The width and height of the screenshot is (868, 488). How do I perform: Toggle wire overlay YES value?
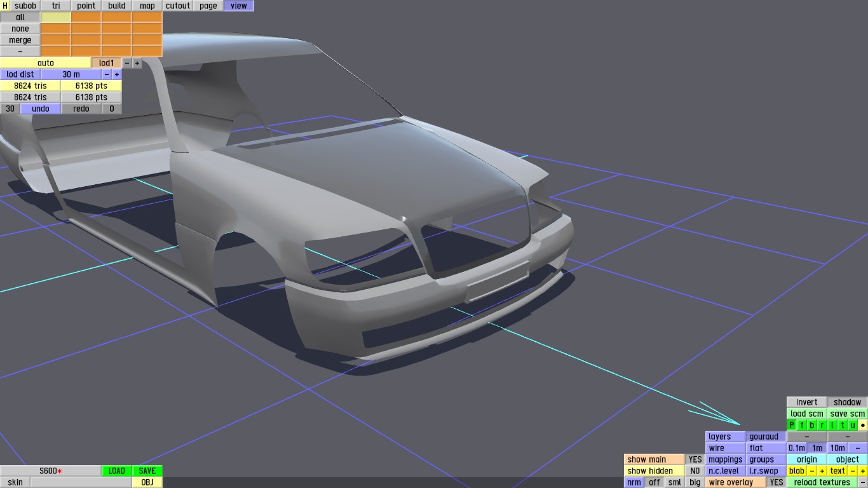click(x=776, y=482)
